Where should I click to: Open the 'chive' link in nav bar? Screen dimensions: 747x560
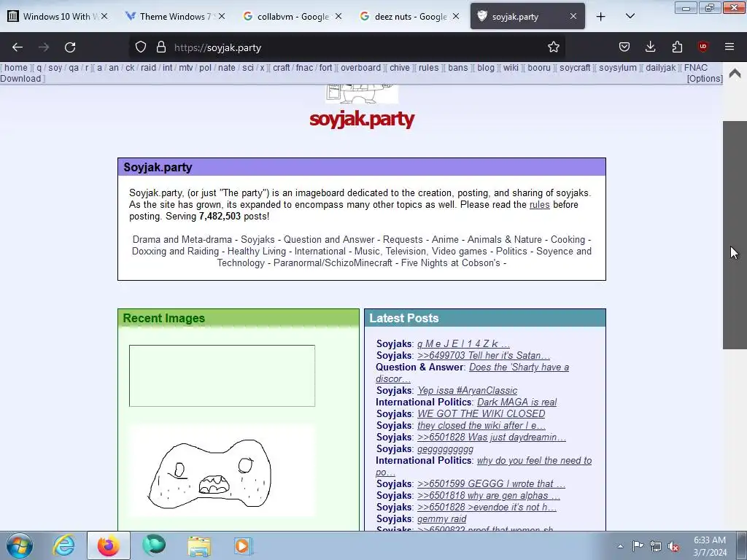pyautogui.click(x=400, y=68)
